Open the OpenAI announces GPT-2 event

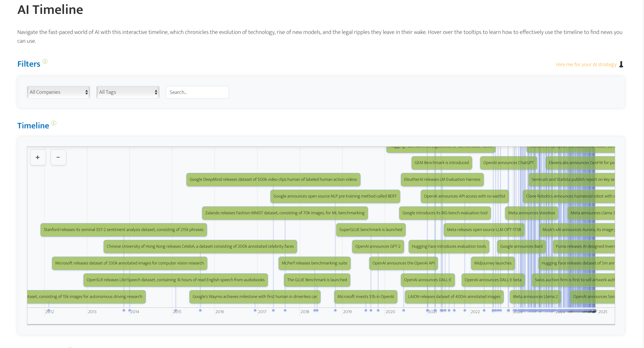(x=378, y=246)
